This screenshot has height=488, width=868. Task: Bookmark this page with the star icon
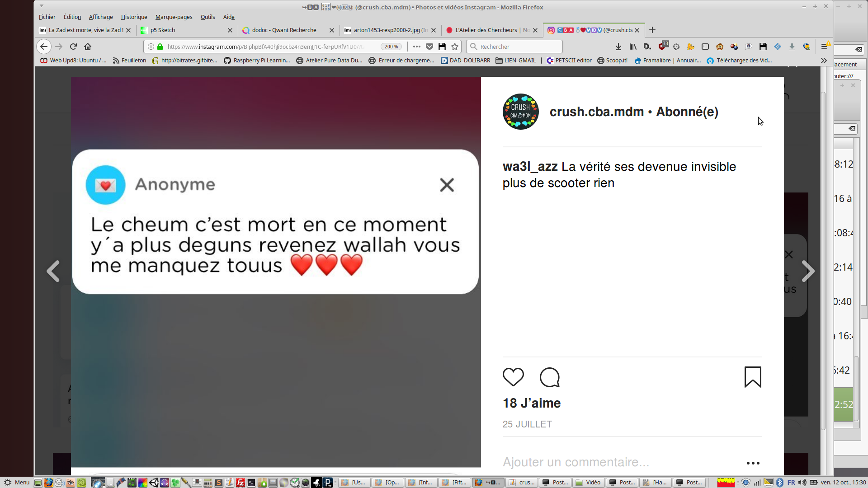pos(455,47)
